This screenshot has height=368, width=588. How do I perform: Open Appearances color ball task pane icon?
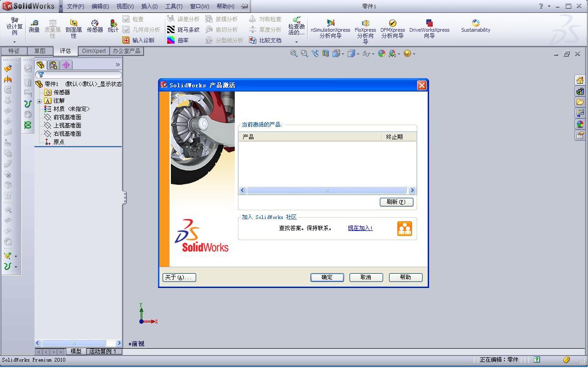pos(580,124)
